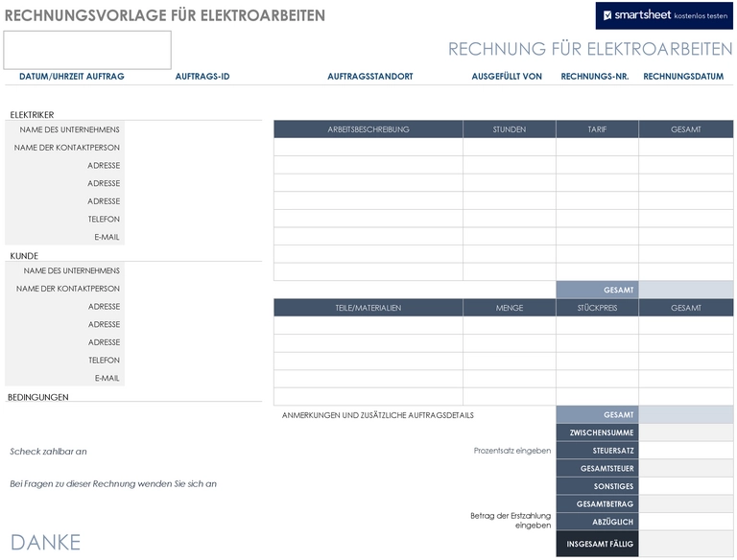This screenshot has height=560, width=737.
Task: Click the INSGESAMT FÄLLIG label
Action: click(600, 544)
